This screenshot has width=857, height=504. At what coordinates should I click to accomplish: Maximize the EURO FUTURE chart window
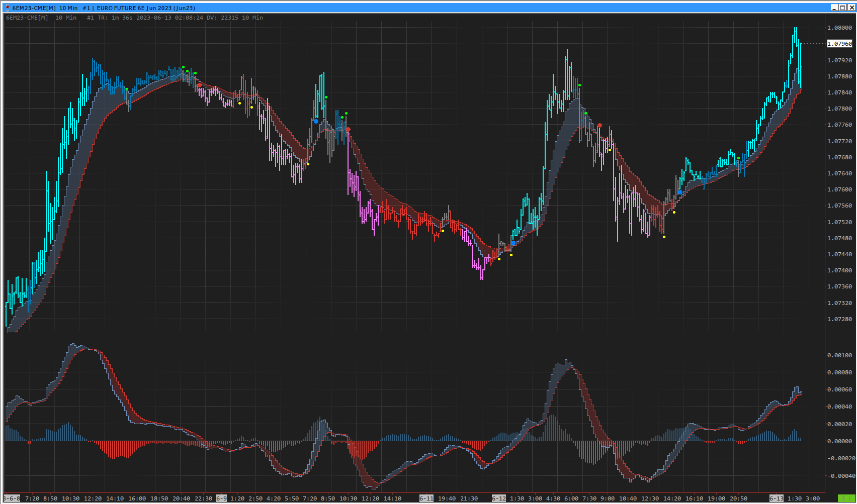click(x=843, y=8)
